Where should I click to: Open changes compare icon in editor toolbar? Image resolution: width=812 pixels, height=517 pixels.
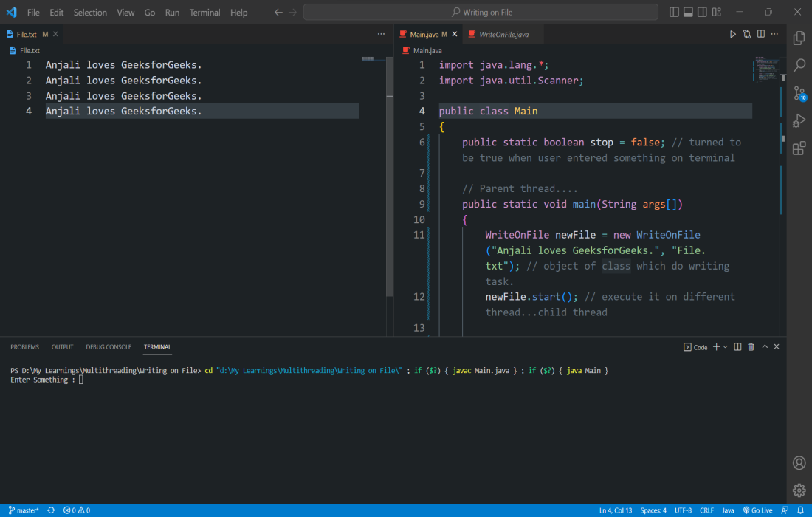coord(747,34)
